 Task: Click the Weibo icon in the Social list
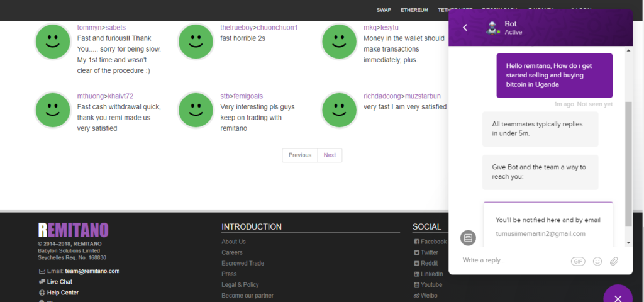click(416, 296)
